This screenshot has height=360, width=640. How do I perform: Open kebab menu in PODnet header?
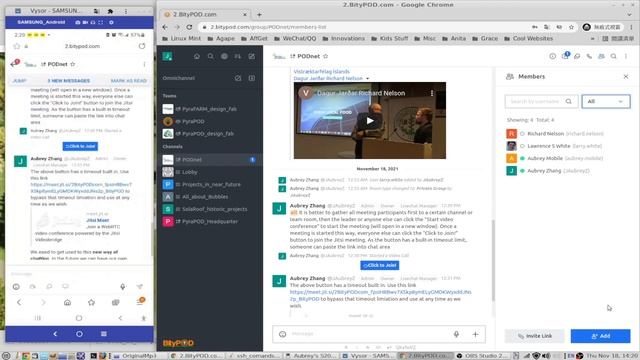(x=626, y=56)
